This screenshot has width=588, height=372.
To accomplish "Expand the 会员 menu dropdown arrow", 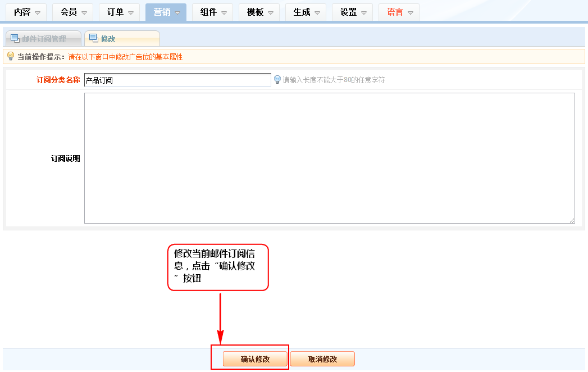I will (x=84, y=12).
